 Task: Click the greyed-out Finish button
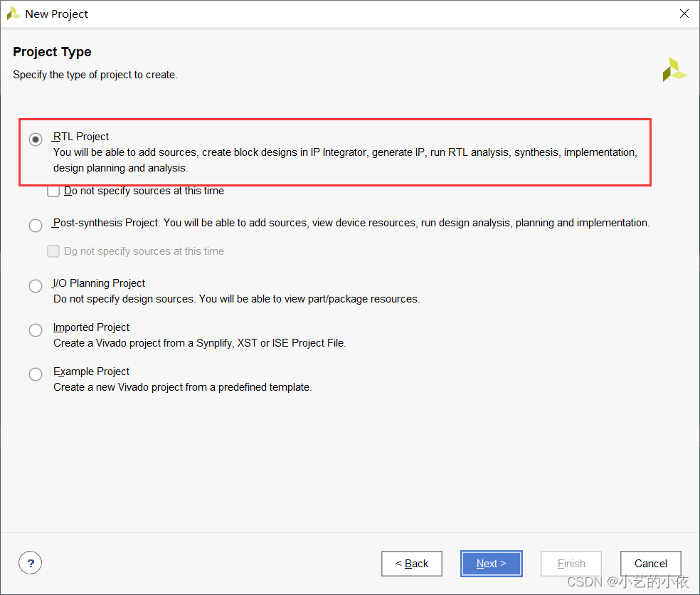pyautogui.click(x=571, y=564)
